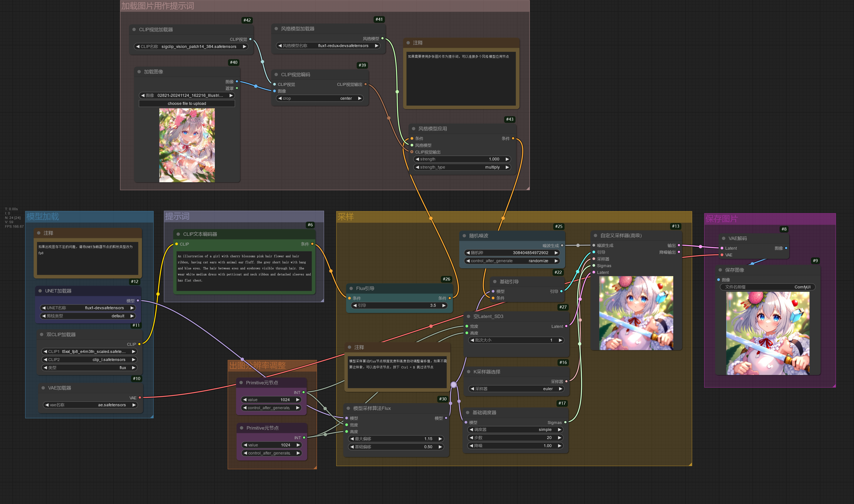Toggle collapse of the 保存图像 node

pos(720,270)
